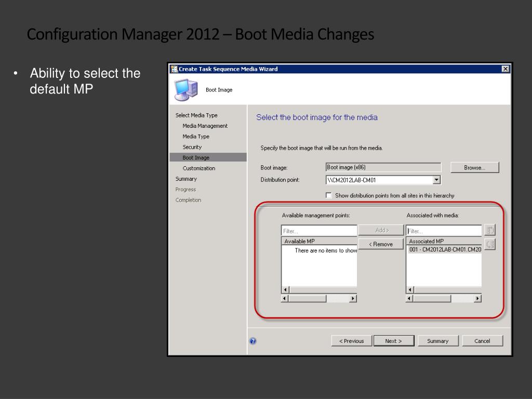This screenshot has height=399, width=532.
Task: Close the Create Task Sequence Media Wizard
Action: pos(505,69)
